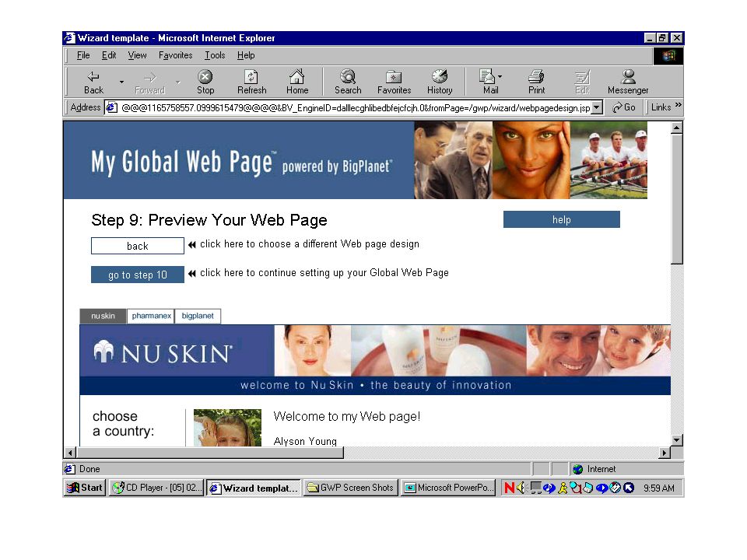Click the help button
Image resolution: width=747 pixels, height=560 pixels.
pos(561,219)
